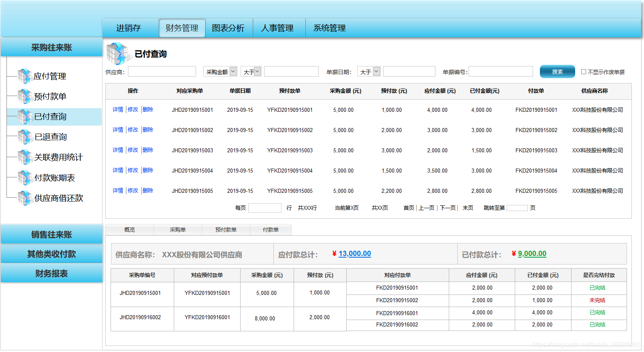Screen dimensions: 644x352
Task: Expand the 财务报表 sidebar section
Action: click(x=51, y=273)
